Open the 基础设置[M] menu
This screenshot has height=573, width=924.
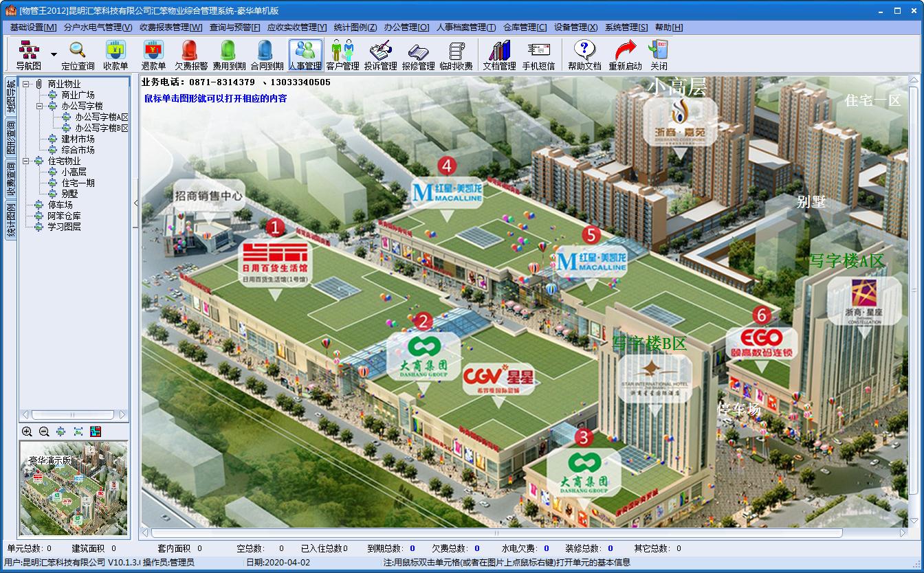(33, 27)
